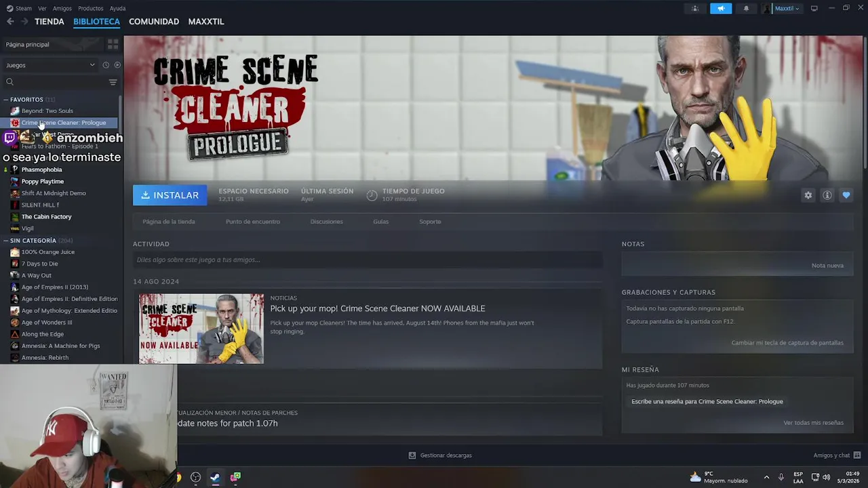Click the main page vertical scrollbar
Screen dimensions: 868x488
point(865,102)
